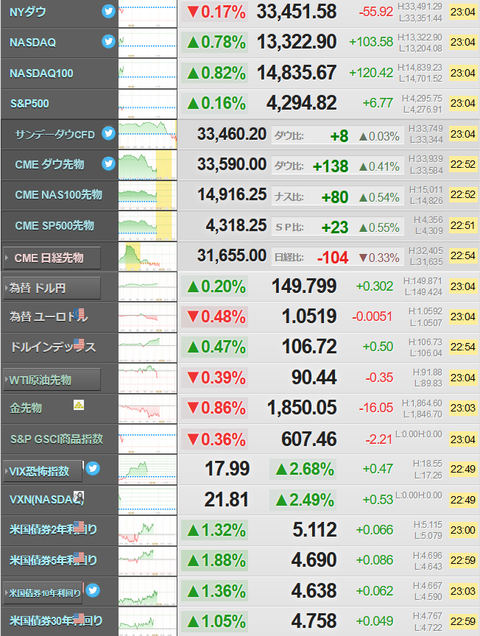Screen dimensions: 480x636
Task: Open the サンデーダウCFD mini chart
Action: pos(148,134)
